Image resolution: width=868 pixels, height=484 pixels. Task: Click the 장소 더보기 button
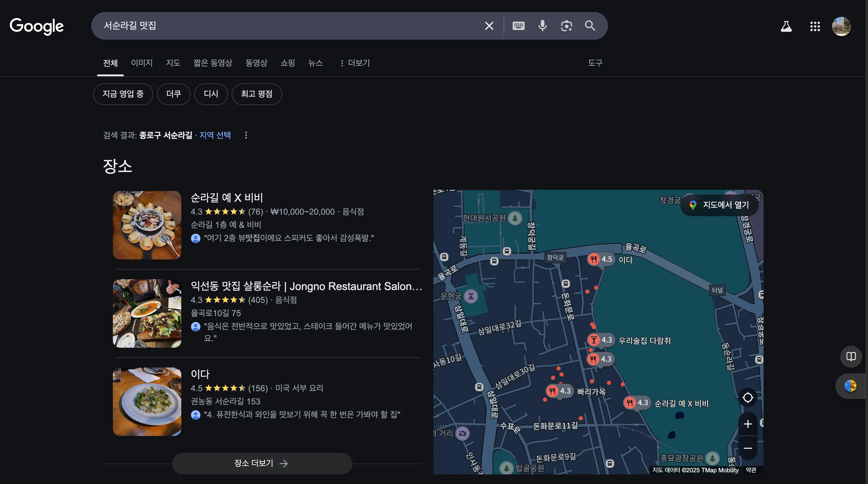coord(262,464)
